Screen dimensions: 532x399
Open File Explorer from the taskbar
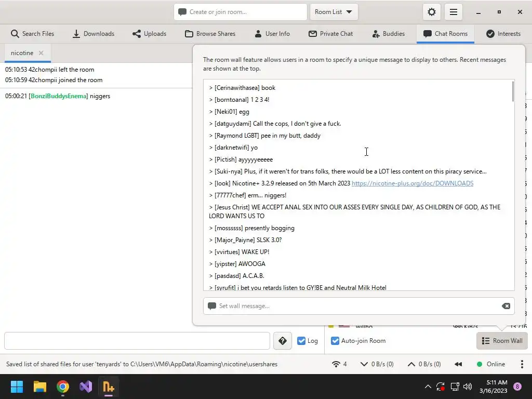[x=39, y=387]
